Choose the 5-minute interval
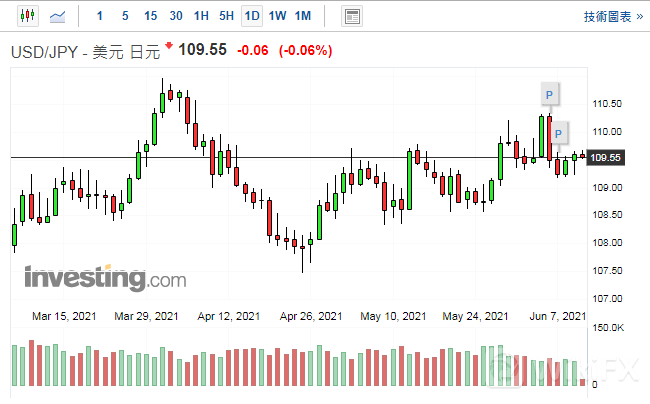Viewport: 650px width, 404px height. [124, 16]
